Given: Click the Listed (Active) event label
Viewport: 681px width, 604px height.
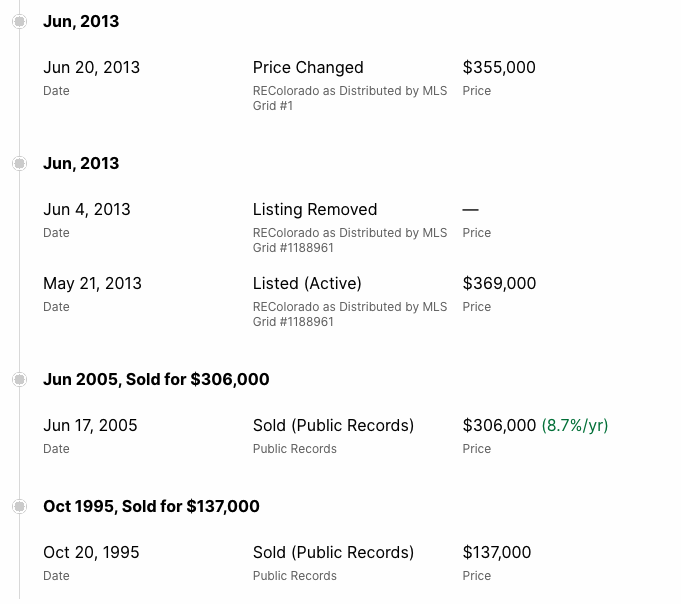Looking at the screenshot, I should tap(307, 284).
